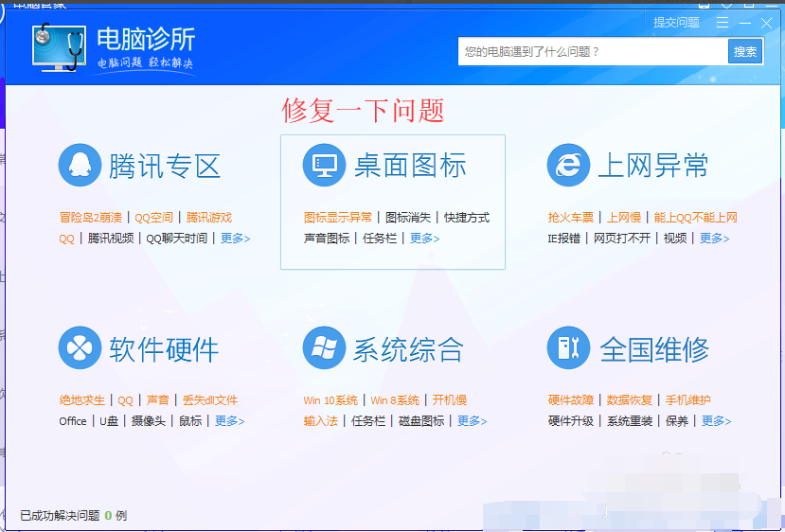The height and width of the screenshot is (532, 785).
Task: Click the 磁盘图标 link
Action: coord(421,421)
